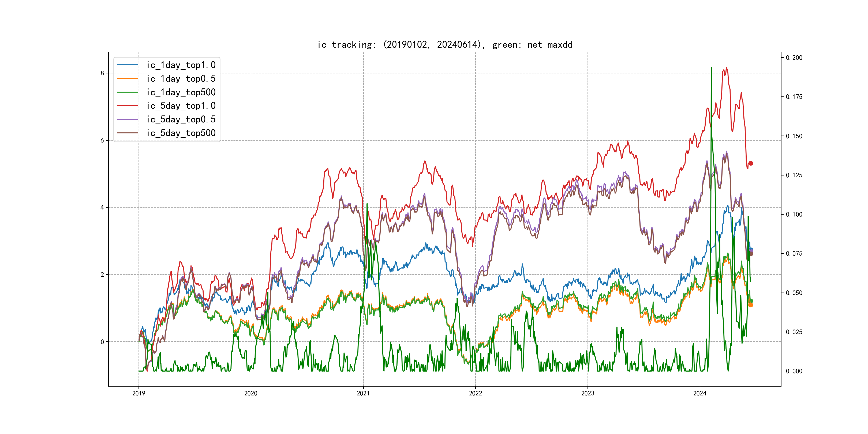Click the chart title ic tracking text
The image size is (868, 434).
(445, 44)
